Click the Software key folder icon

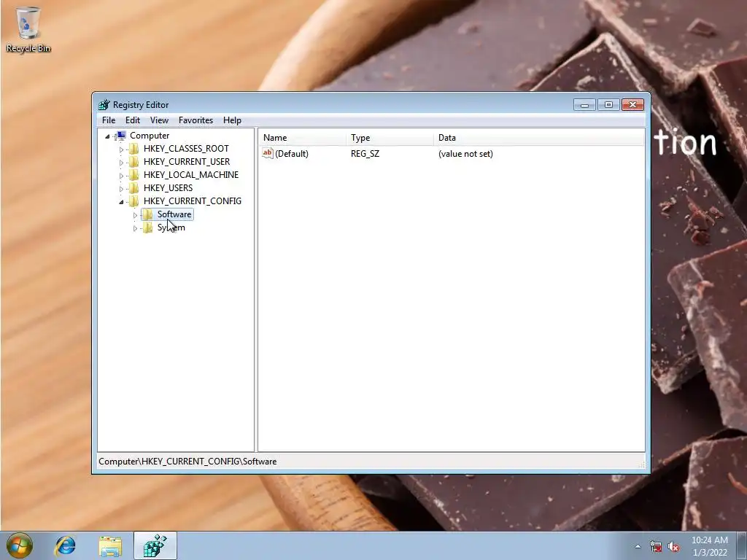[148, 214]
